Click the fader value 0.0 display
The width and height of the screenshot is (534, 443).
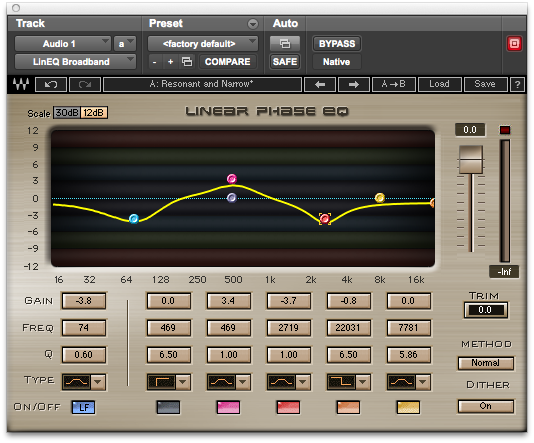pos(470,130)
